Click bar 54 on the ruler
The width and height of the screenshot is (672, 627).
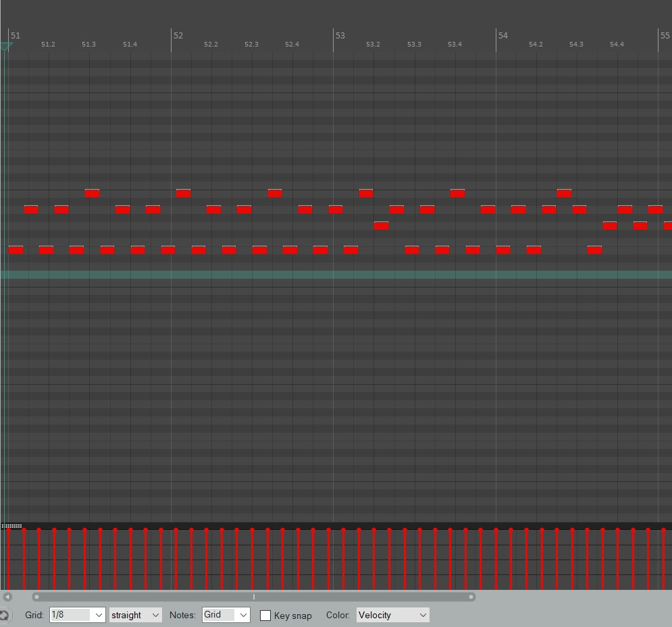[x=503, y=36]
